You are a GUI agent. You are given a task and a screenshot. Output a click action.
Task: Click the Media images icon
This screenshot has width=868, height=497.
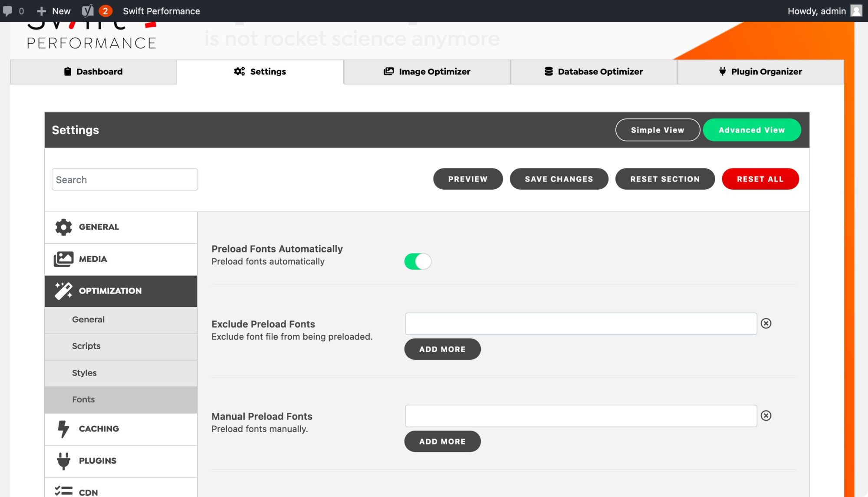[x=63, y=259]
